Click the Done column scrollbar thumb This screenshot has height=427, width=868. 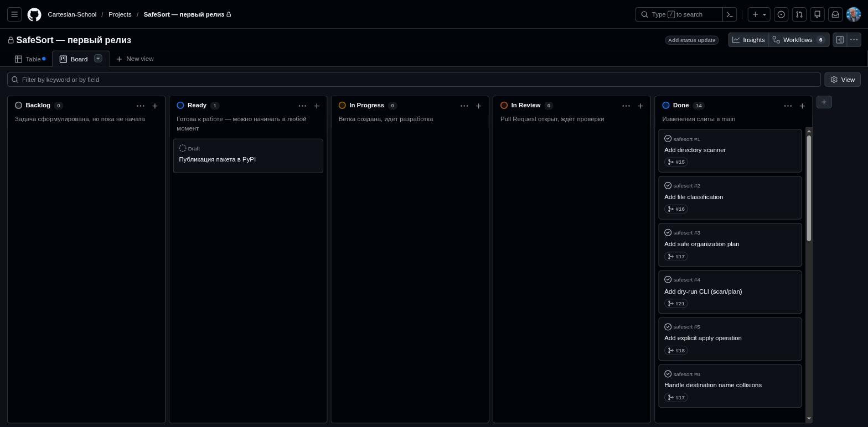(x=809, y=188)
